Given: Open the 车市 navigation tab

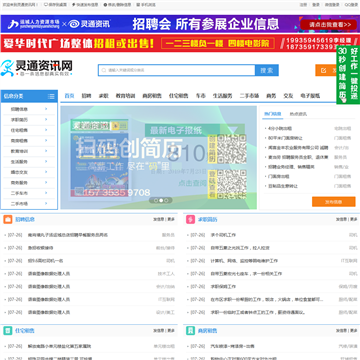Looking at the screenshot, I should 201,96.
